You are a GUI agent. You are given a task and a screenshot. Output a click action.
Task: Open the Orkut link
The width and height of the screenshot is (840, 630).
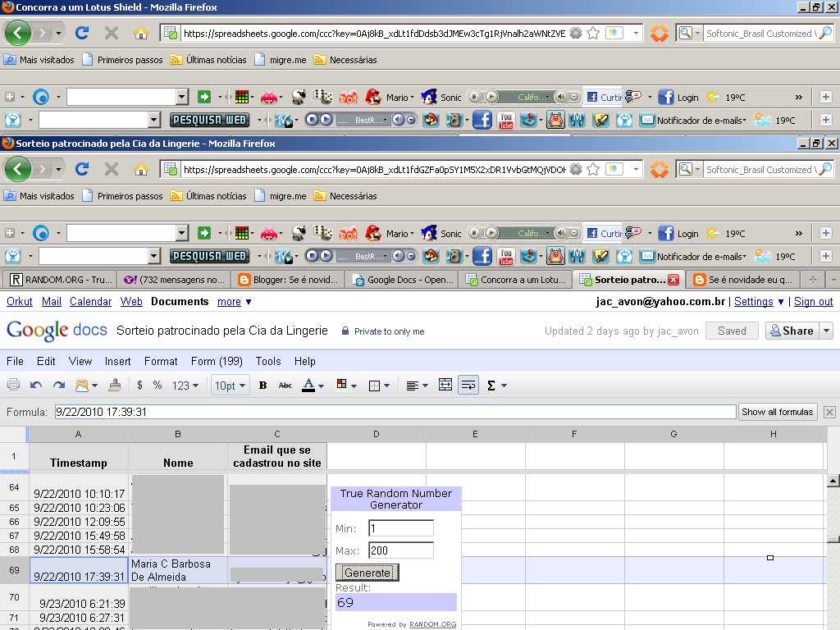[x=20, y=302]
